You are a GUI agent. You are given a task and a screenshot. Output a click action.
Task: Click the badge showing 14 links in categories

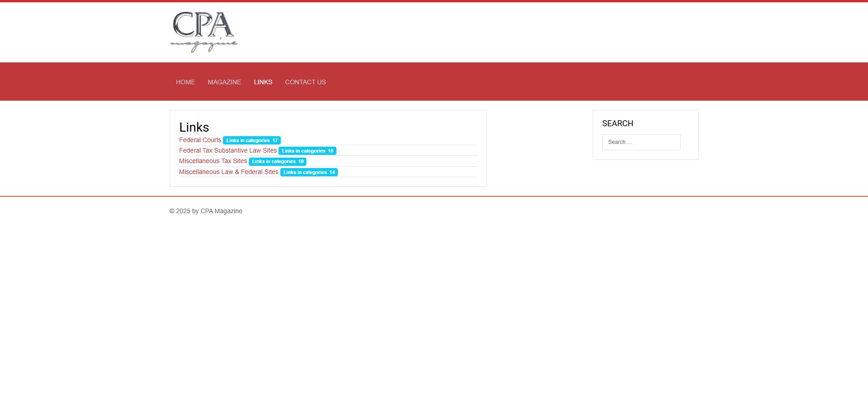pyautogui.click(x=309, y=172)
